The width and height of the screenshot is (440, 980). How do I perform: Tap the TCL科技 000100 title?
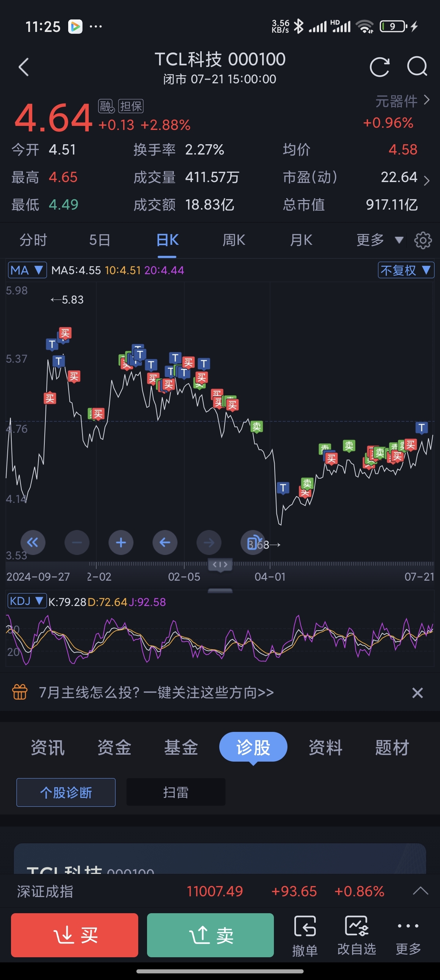220,59
